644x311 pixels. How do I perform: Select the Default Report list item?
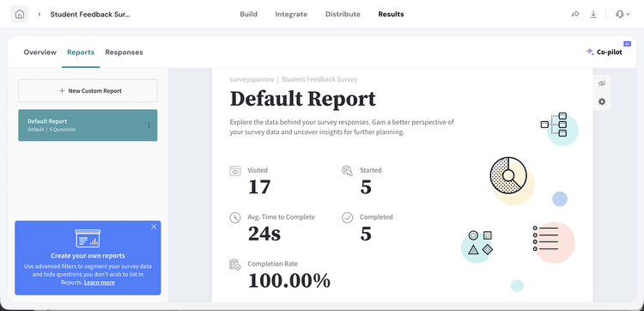pos(88,125)
